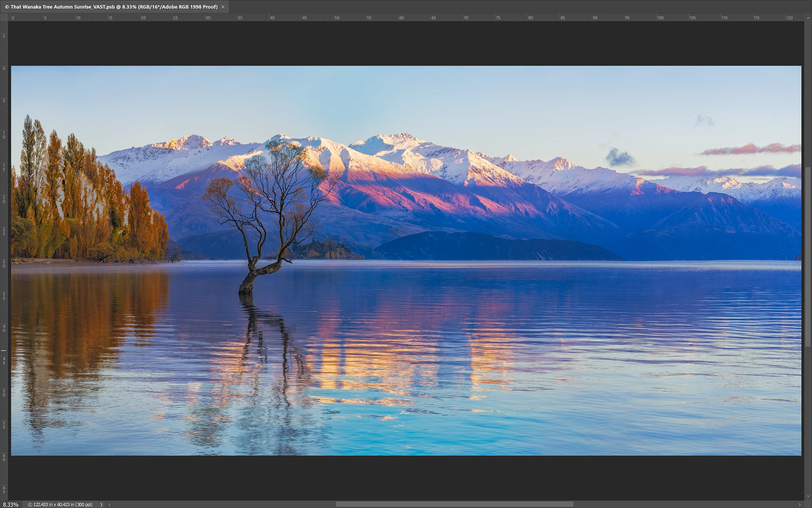Click the document dimensions status info
The width and height of the screenshot is (812, 508).
60,504
